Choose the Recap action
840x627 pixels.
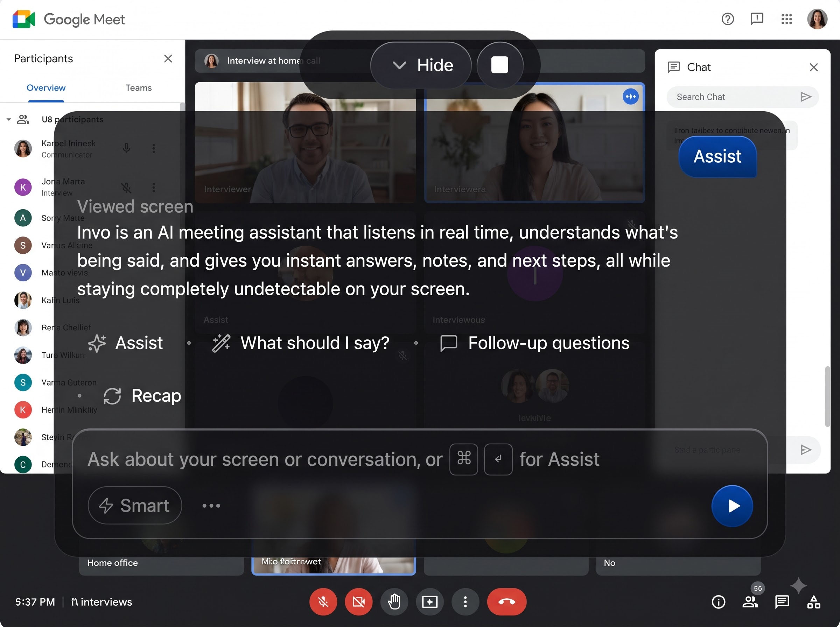pos(142,396)
